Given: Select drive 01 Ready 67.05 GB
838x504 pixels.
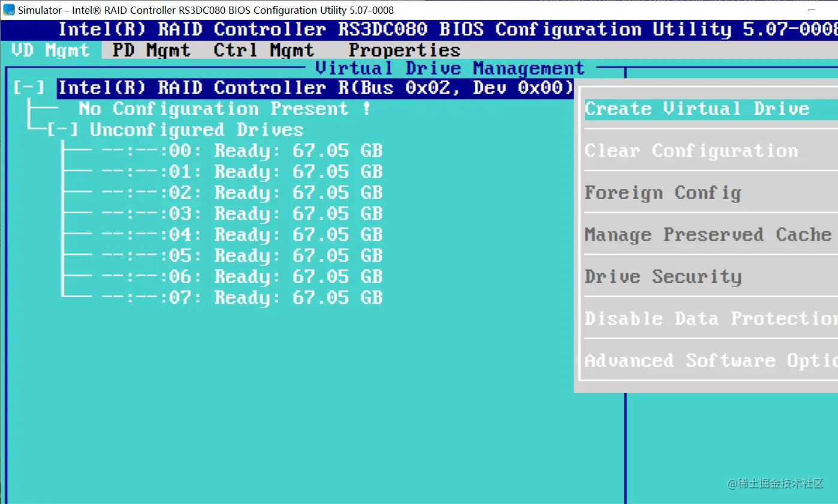Looking at the screenshot, I should click(242, 172).
